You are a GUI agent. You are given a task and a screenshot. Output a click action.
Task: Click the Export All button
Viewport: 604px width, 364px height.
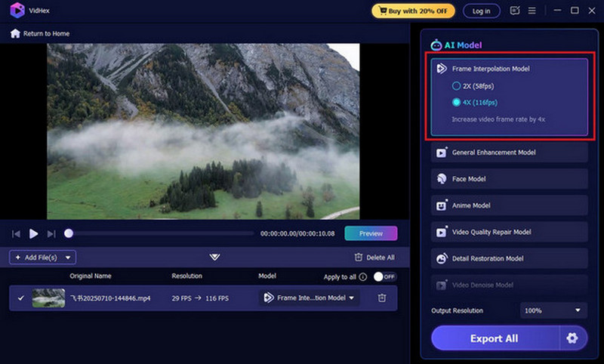(495, 338)
